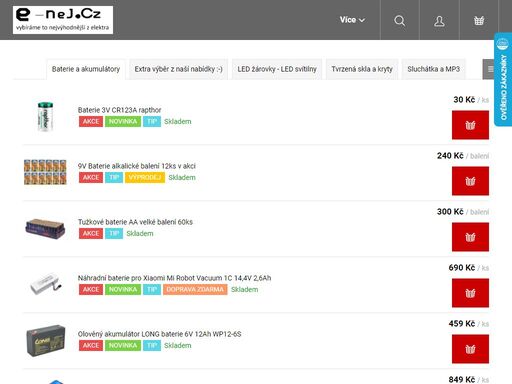Add 9V Baterie alkalické 12ks to cart
This screenshot has height=384, width=512.
point(470,181)
